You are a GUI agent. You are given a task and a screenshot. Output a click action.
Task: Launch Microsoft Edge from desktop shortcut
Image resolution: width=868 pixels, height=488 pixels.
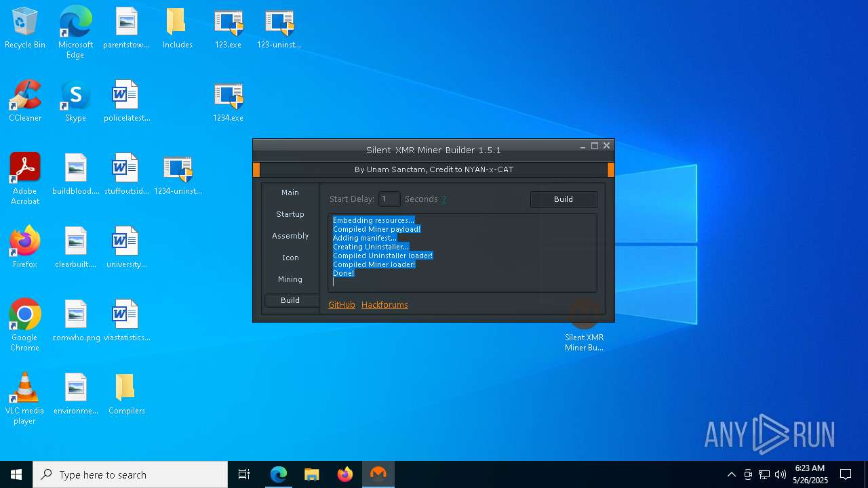tap(75, 33)
